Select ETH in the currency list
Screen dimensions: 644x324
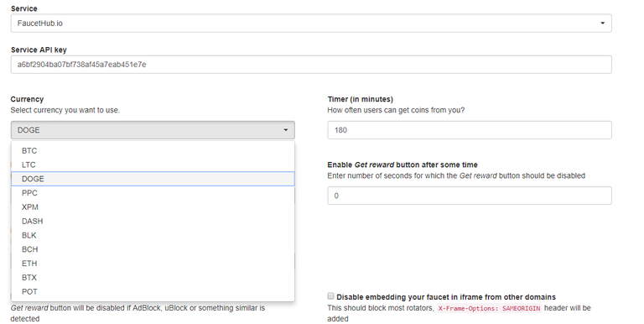pyautogui.click(x=153, y=264)
